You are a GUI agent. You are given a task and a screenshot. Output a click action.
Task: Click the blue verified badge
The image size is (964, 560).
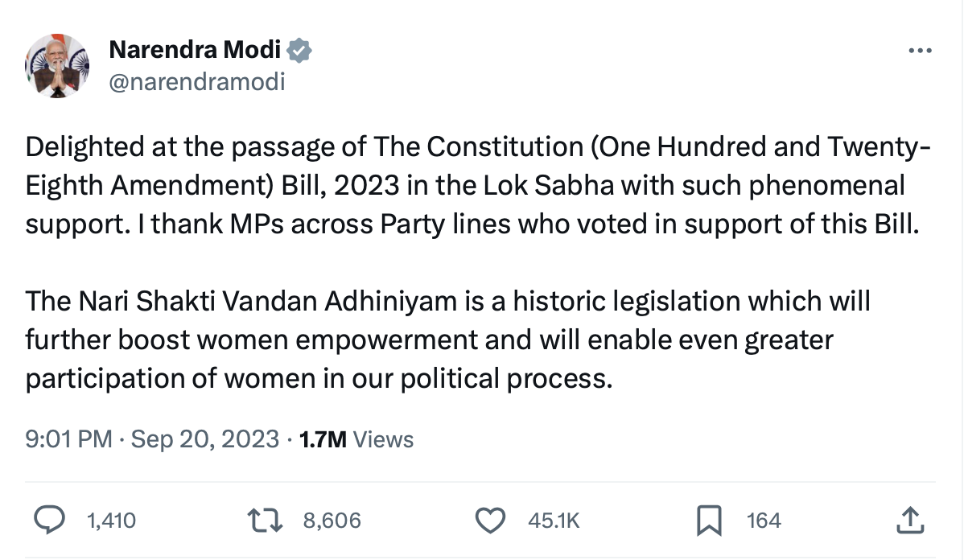click(x=300, y=51)
